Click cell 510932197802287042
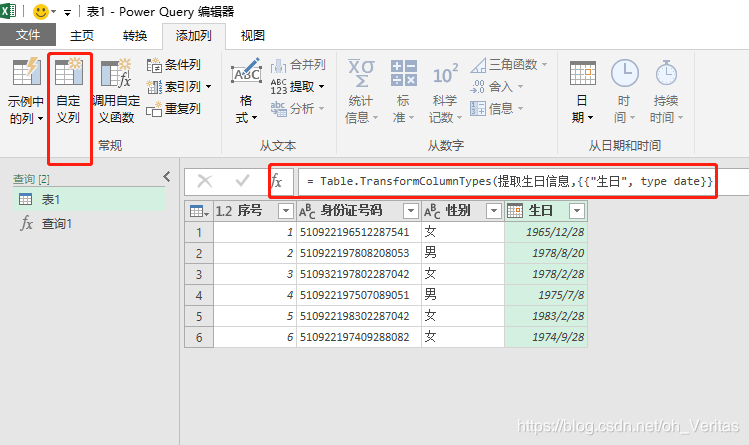 359,275
